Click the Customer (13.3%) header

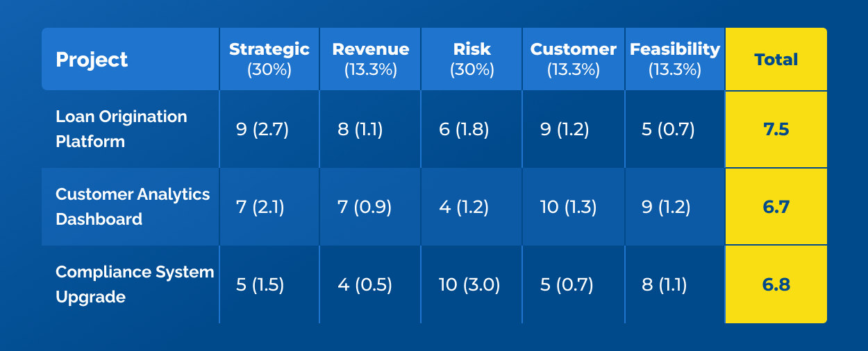[573, 59]
